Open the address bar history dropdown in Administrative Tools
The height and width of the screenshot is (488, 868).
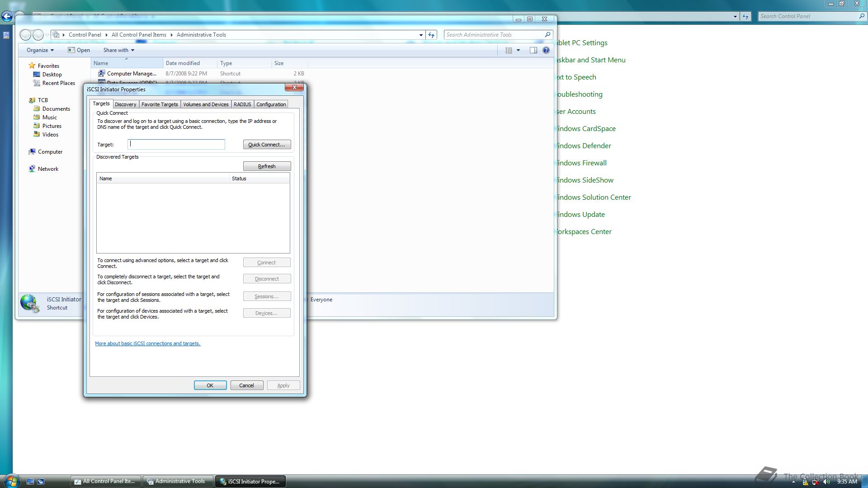click(421, 35)
